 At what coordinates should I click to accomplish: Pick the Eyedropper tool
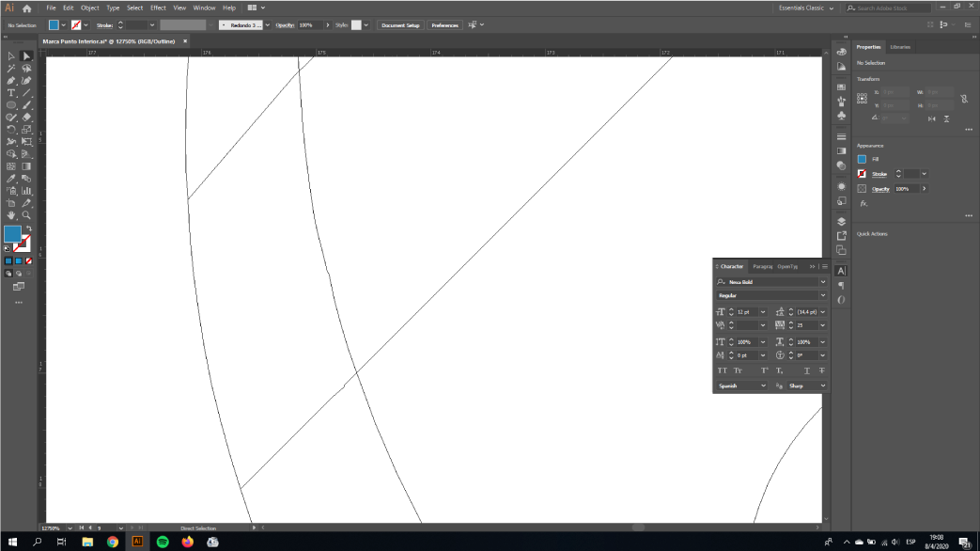point(11,179)
